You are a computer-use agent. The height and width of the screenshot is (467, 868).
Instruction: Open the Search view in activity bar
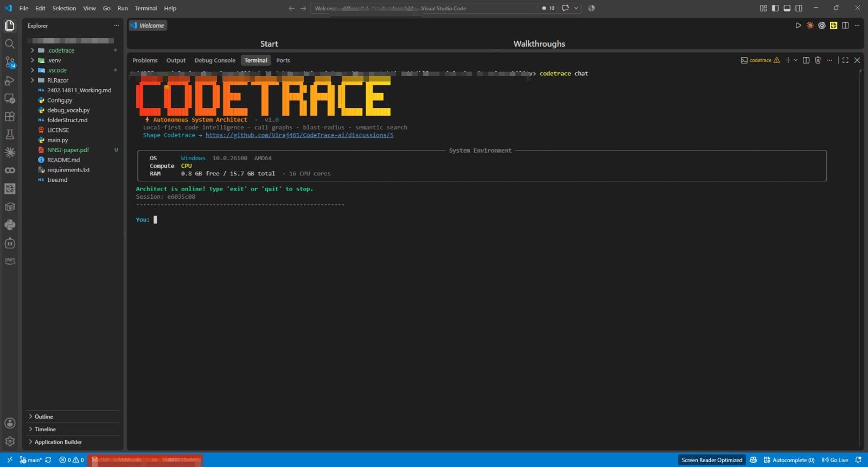pyautogui.click(x=10, y=44)
